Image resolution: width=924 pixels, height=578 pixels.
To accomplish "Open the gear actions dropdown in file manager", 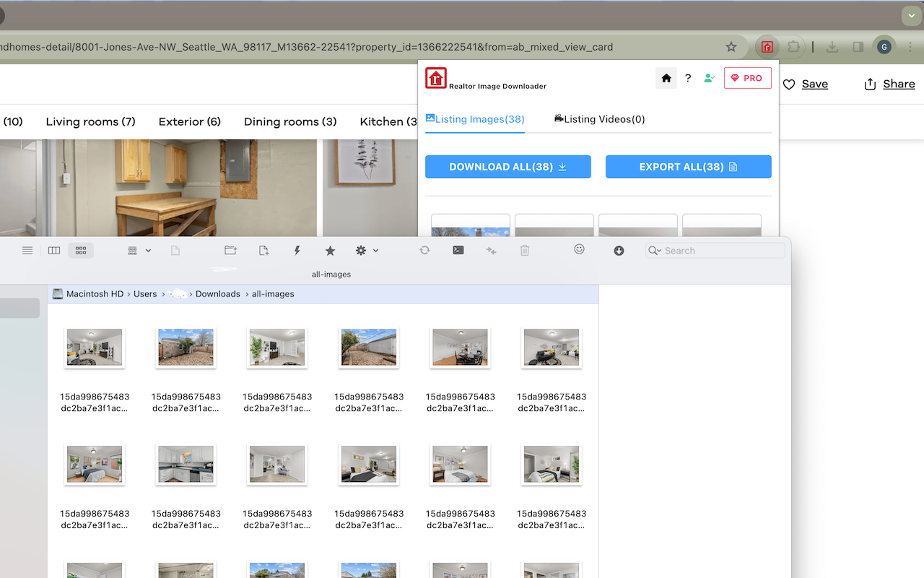I will pyautogui.click(x=367, y=251).
